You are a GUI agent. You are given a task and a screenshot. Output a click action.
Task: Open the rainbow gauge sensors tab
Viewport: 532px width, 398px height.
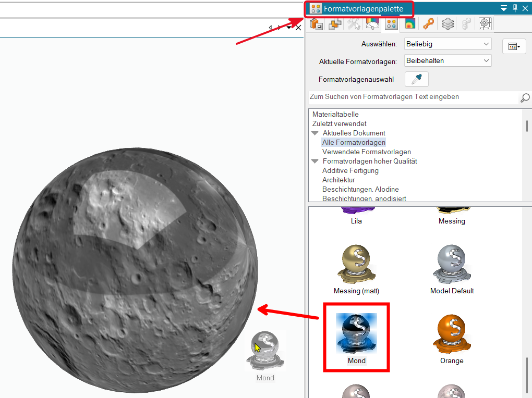pyautogui.click(x=372, y=24)
